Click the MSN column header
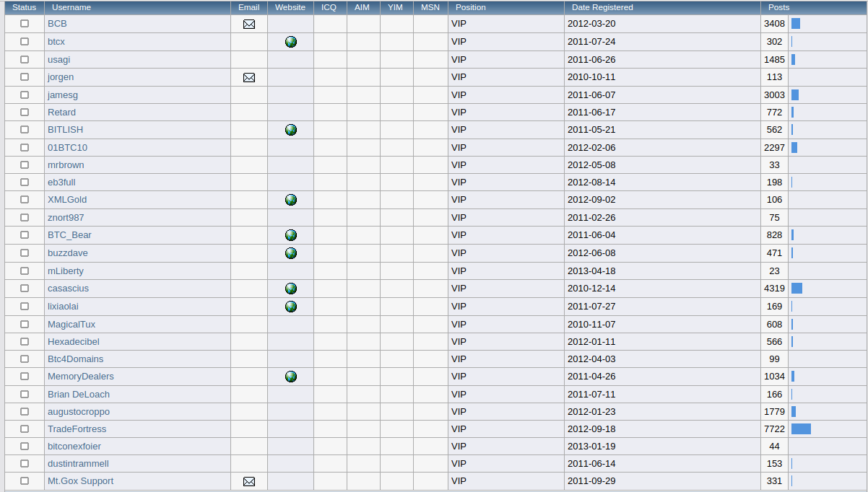Viewport: 868px width, 492px height. 430,7
